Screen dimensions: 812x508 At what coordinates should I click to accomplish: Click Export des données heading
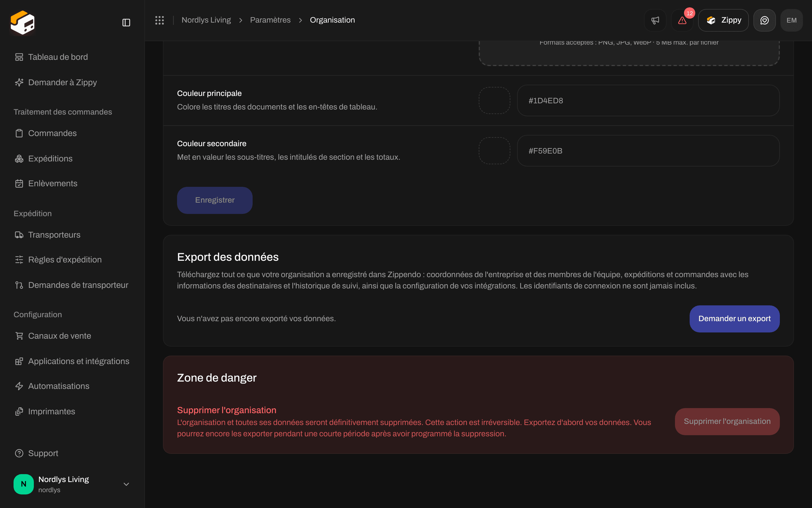pos(228,257)
